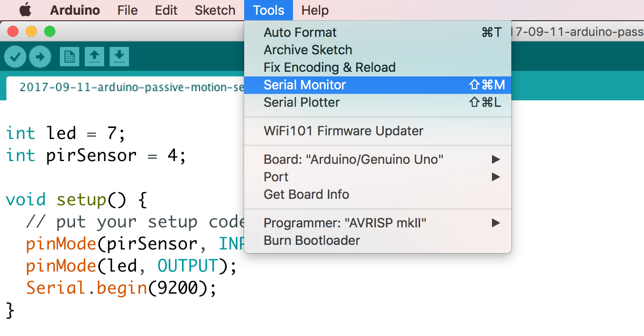Open the Help menu
This screenshot has width=644, height=336.
(315, 10)
